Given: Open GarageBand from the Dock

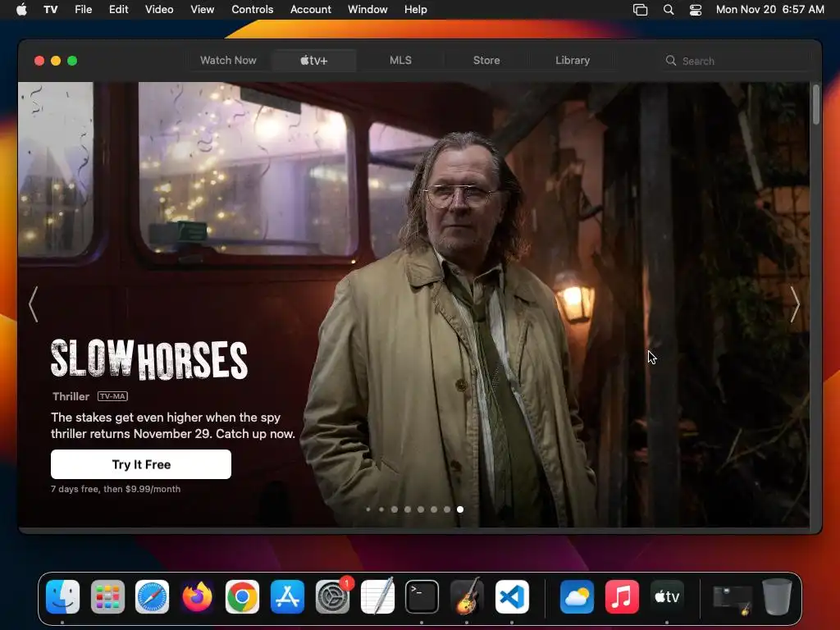Looking at the screenshot, I should click(467, 596).
